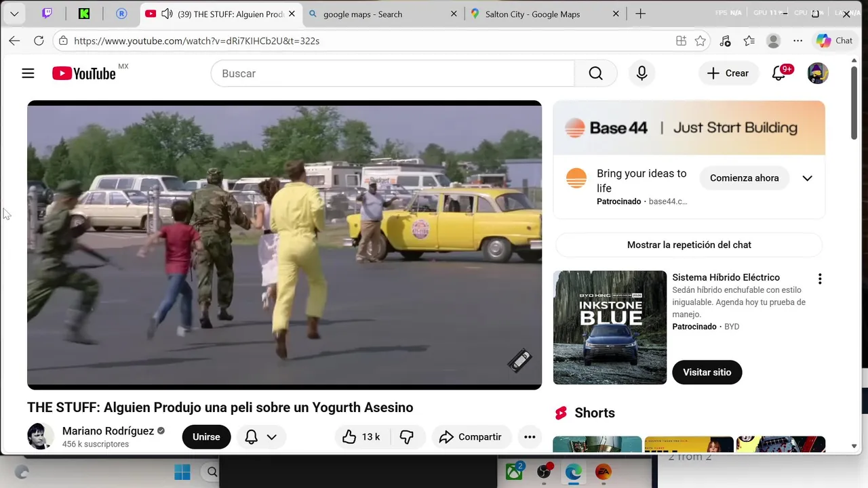Open the browser Settings and more dots
Image resolution: width=868 pixels, height=488 pixels.
(797, 41)
